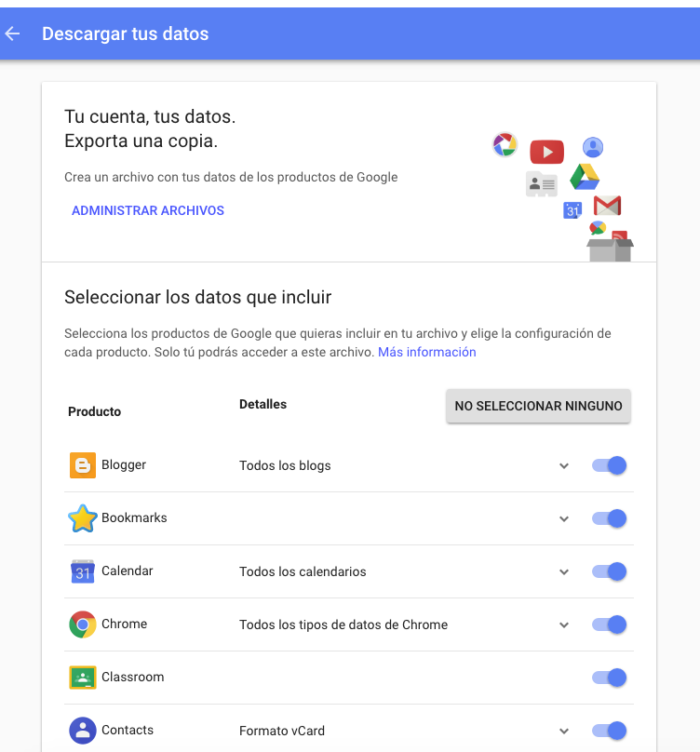The width and height of the screenshot is (700, 752).
Task: Expand the Blogger details chevron
Action: coord(564,465)
